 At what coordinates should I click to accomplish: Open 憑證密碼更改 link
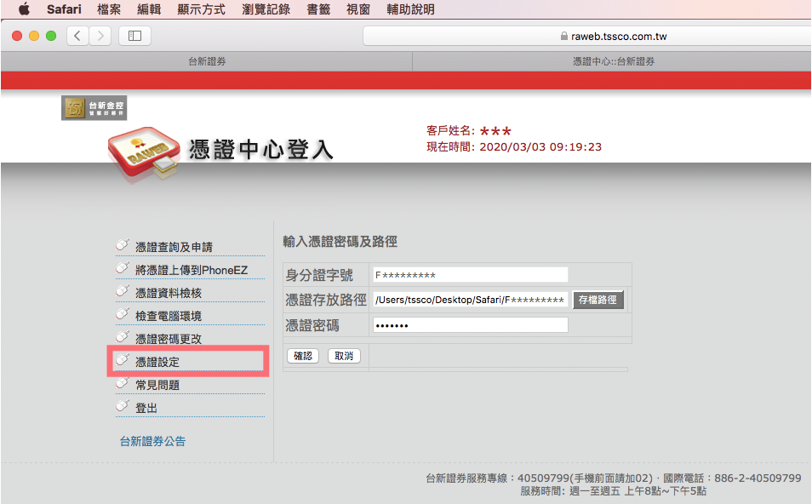169,340
